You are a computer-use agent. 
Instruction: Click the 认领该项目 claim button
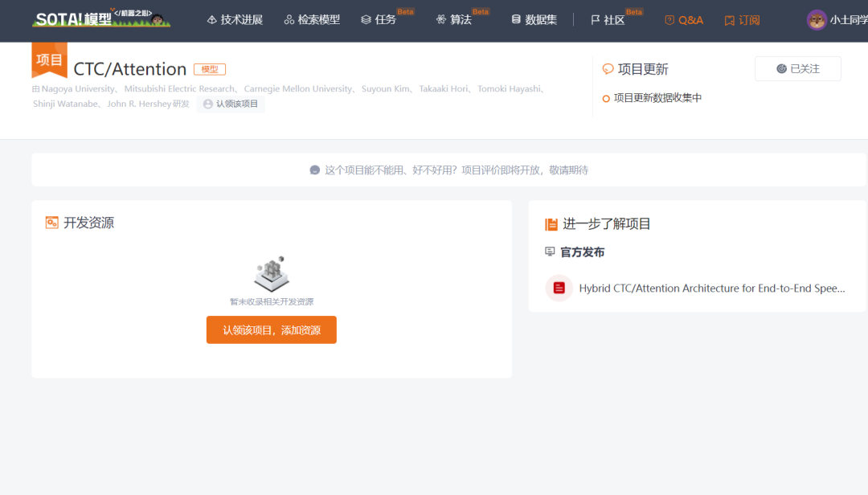pos(231,104)
